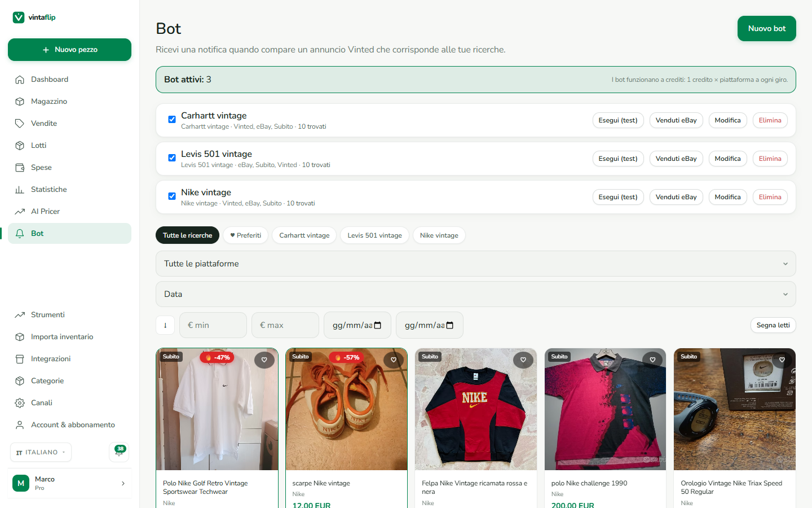
Task: Click Venduti eBay for Carhartt vintage
Action: (x=676, y=120)
